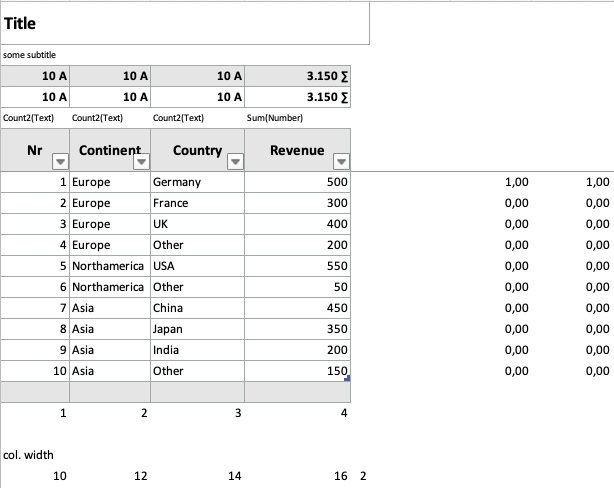Select Count2(Text) label above Nr column

tap(28, 118)
